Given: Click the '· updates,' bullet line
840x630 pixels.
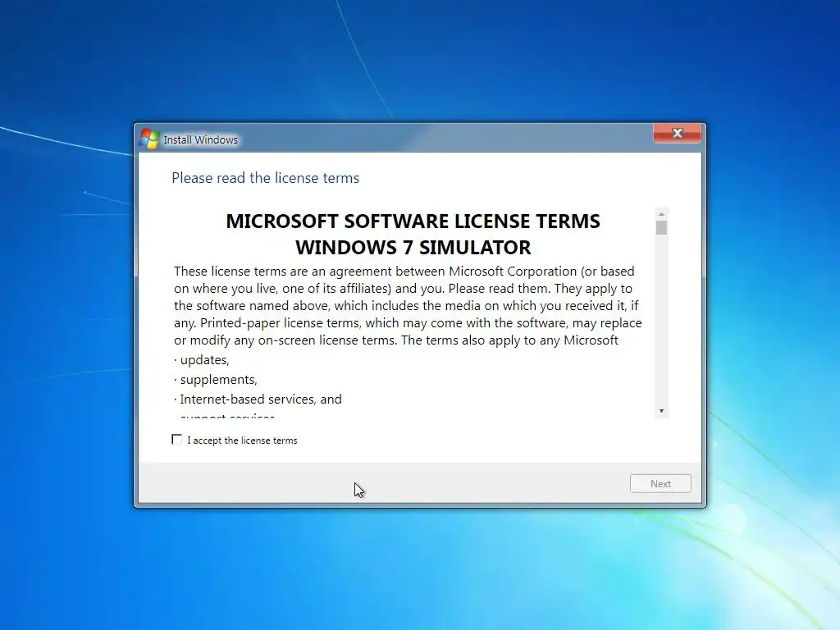Looking at the screenshot, I should click(202, 360).
